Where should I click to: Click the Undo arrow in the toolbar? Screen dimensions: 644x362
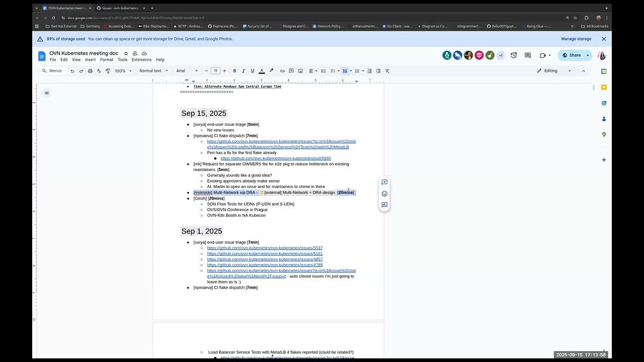72,71
